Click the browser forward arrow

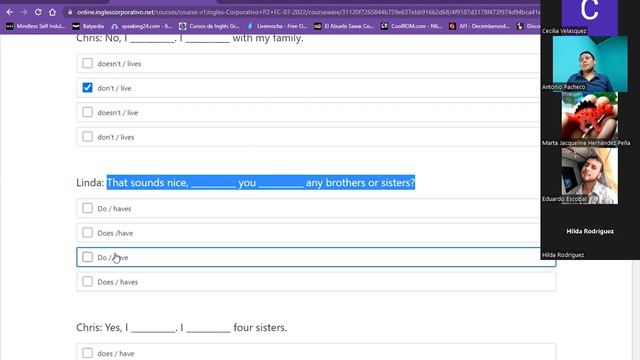24,12
